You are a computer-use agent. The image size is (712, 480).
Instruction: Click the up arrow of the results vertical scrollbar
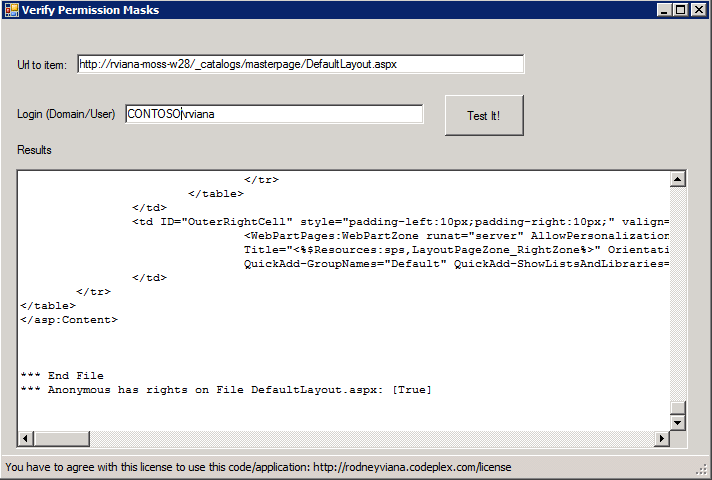[677, 180]
